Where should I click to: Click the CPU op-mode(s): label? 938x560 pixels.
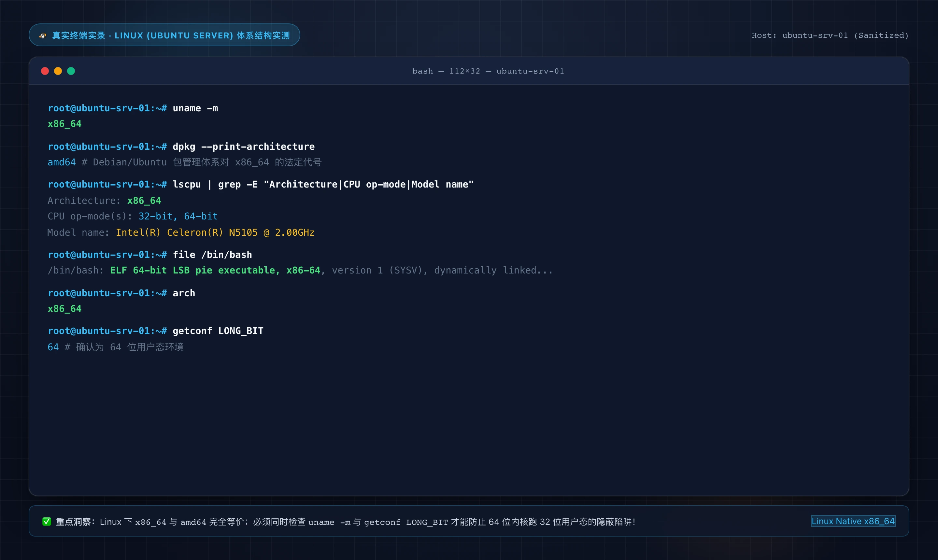point(90,216)
